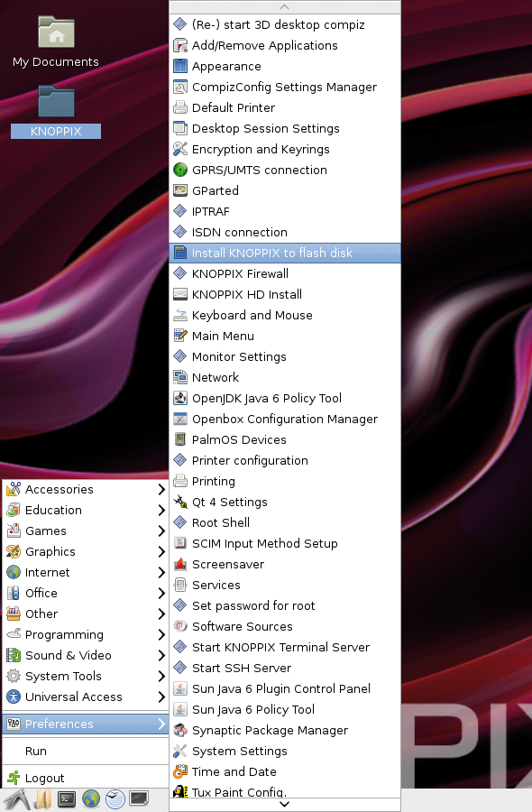Select the Printing entry
The width and height of the screenshot is (532, 812).
tap(285, 481)
